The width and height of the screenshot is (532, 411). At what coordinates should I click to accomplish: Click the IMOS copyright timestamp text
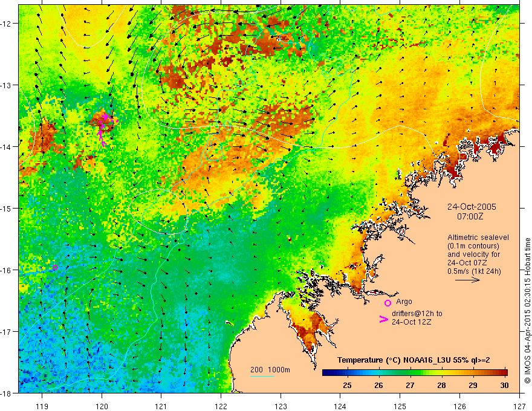(x=527, y=311)
